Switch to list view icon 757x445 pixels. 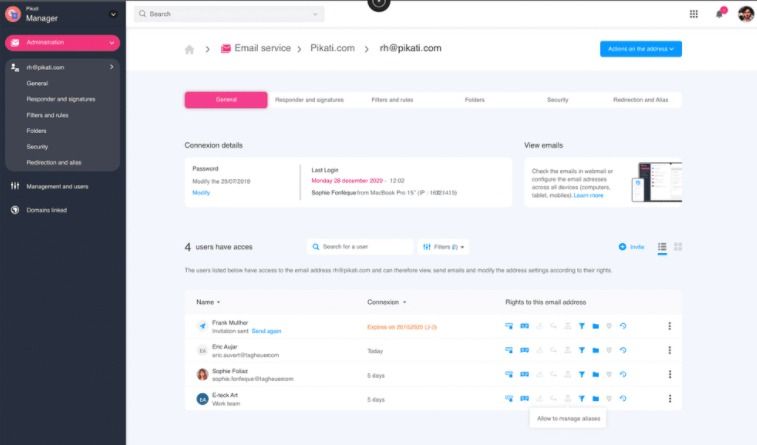click(x=662, y=247)
